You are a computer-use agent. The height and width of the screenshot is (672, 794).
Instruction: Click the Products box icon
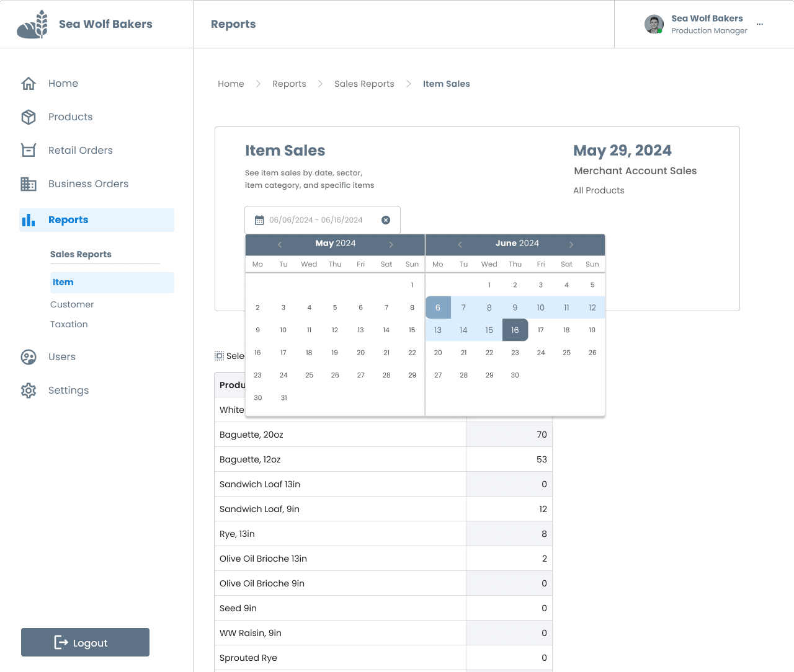pos(29,117)
